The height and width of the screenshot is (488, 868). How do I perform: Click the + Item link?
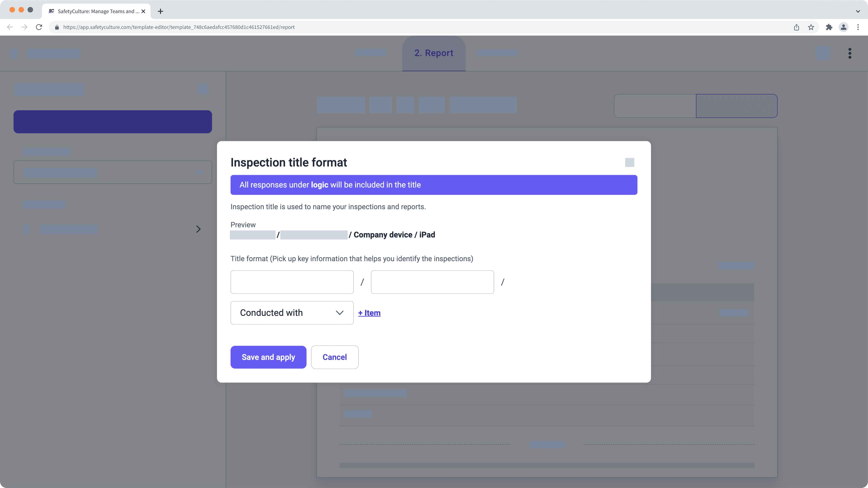coord(369,313)
